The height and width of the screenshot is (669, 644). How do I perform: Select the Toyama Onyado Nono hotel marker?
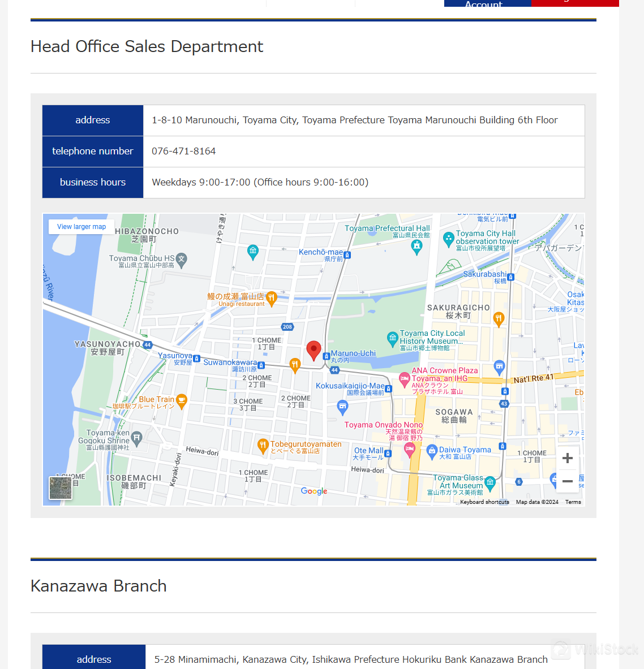click(x=410, y=449)
